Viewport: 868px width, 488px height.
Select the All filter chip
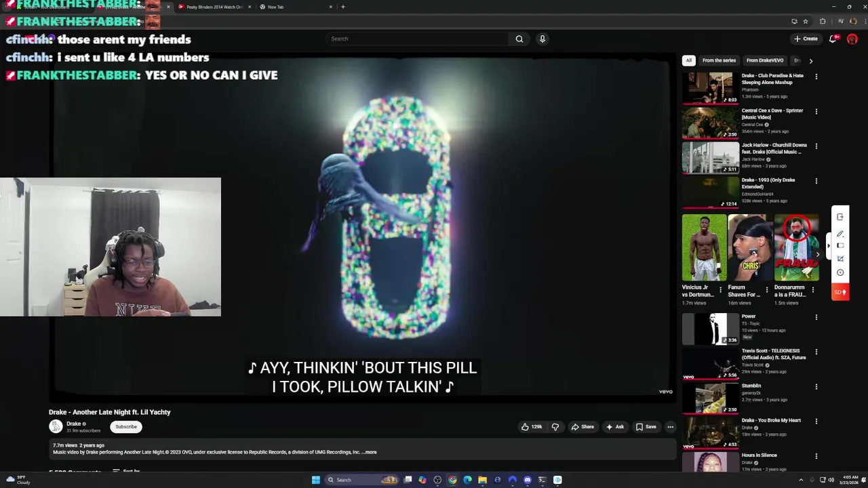688,60
